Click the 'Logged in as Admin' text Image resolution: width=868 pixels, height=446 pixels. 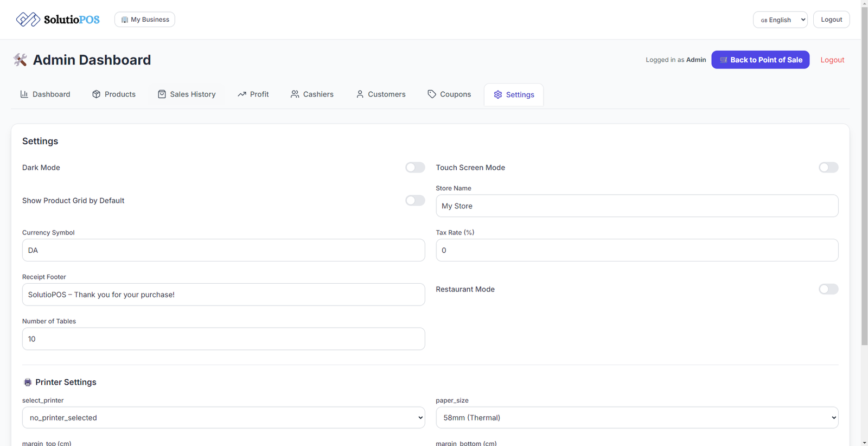click(x=676, y=60)
